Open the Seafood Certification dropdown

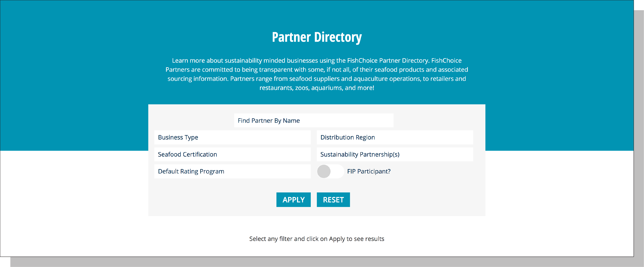[232, 154]
